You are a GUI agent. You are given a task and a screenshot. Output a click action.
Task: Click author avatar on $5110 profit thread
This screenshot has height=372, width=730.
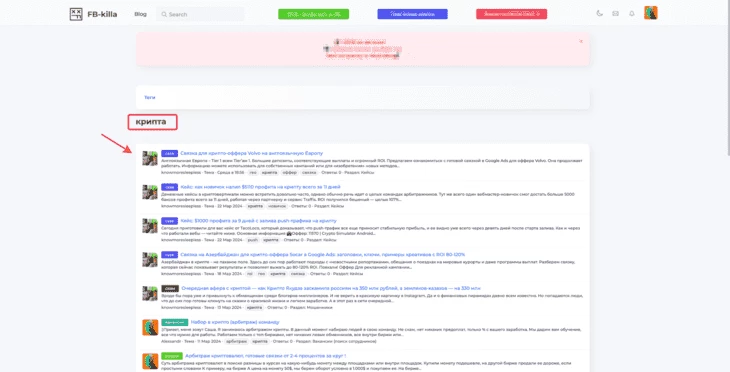[x=150, y=192]
